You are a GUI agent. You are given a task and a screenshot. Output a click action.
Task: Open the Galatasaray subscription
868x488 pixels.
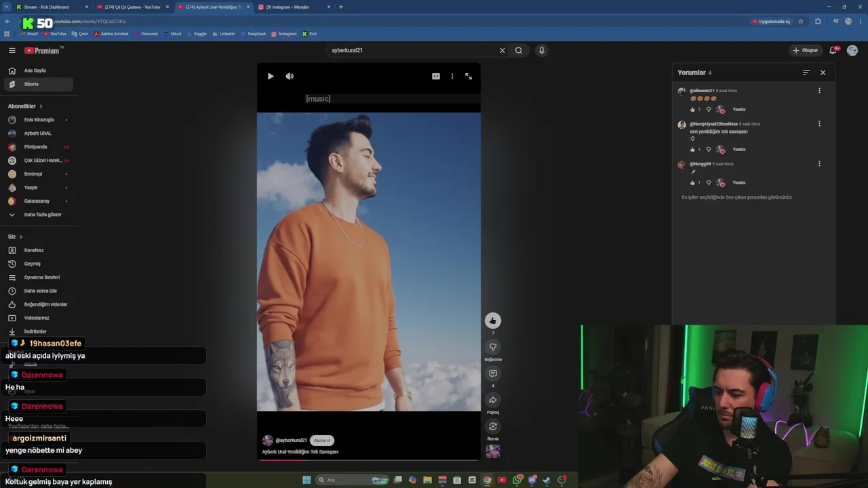tap(38, 201)
